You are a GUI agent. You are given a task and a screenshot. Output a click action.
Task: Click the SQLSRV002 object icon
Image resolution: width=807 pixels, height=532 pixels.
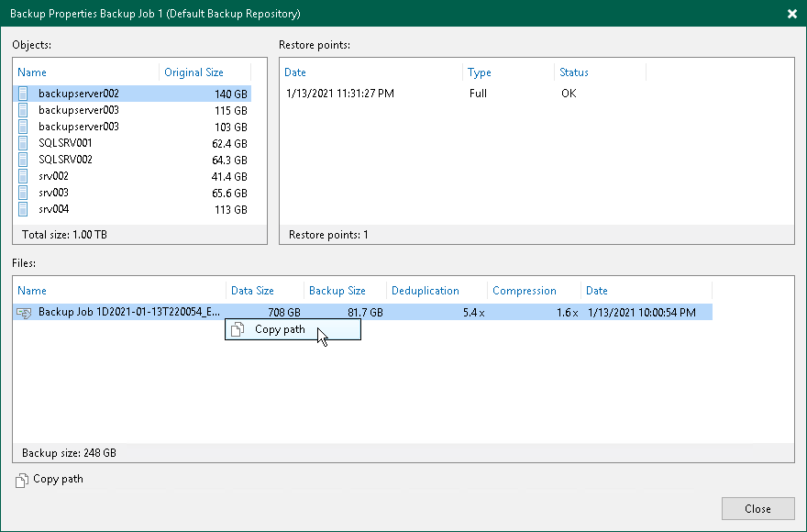(x=22, y=160)
